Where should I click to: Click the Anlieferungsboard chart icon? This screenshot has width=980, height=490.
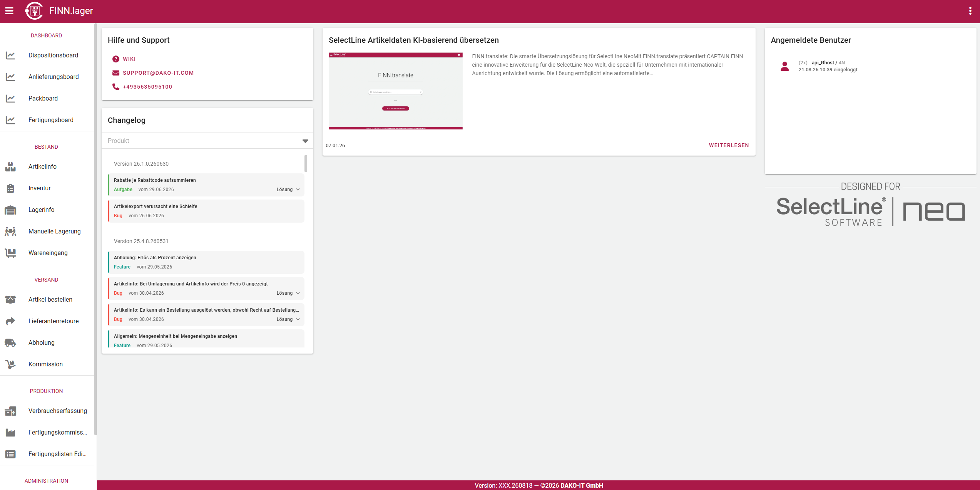(x=10, y=77)
